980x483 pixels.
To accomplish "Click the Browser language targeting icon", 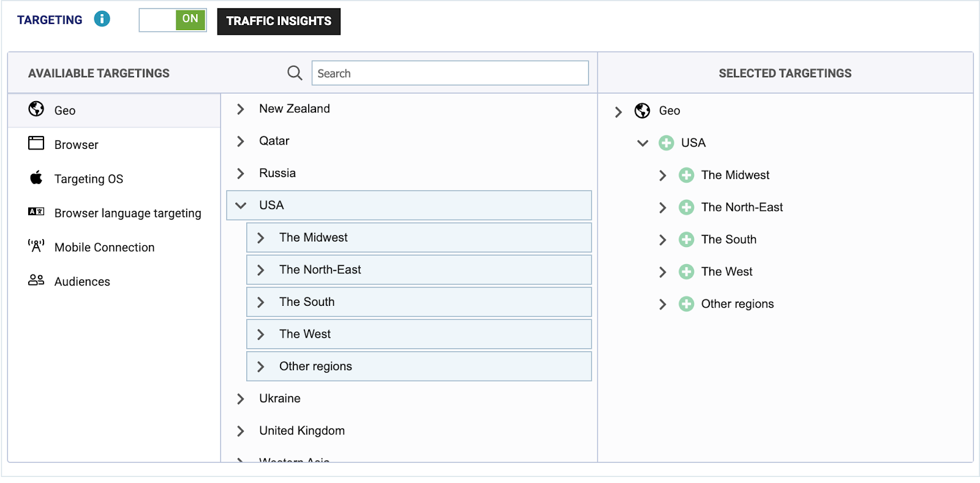I will [x=36, y=211].
